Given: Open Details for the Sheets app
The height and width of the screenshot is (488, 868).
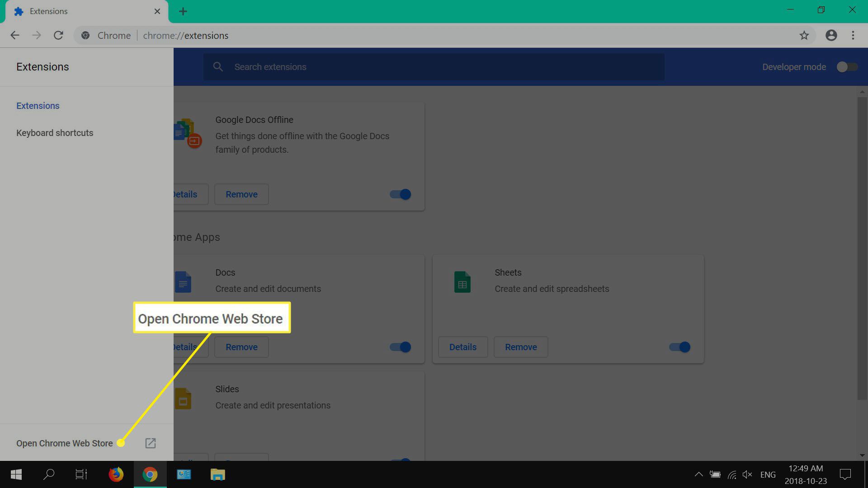Looking at the screenshot, I should (x=463, y=347).
